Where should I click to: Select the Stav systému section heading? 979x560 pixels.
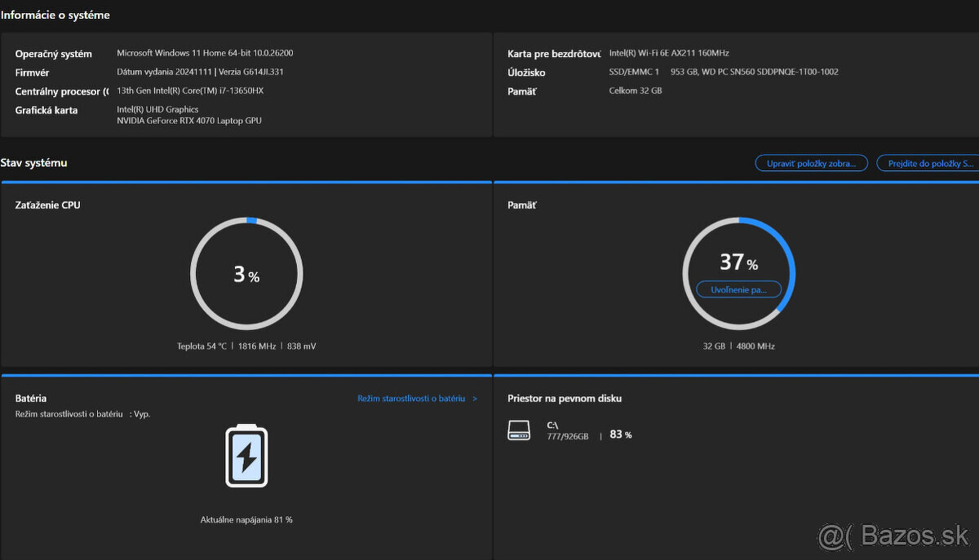(x=34, y=163)
